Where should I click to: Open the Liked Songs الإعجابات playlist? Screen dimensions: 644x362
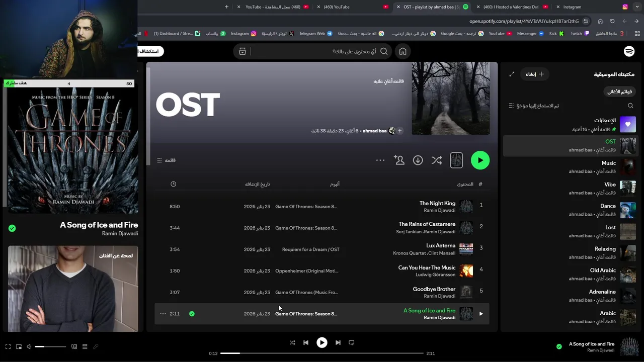point(571,124)
